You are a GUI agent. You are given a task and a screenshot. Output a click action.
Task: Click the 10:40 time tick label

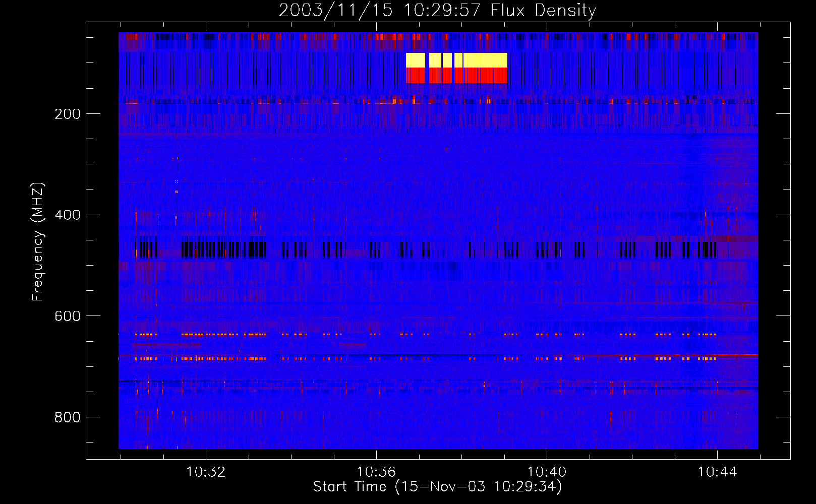click(547, 472)
